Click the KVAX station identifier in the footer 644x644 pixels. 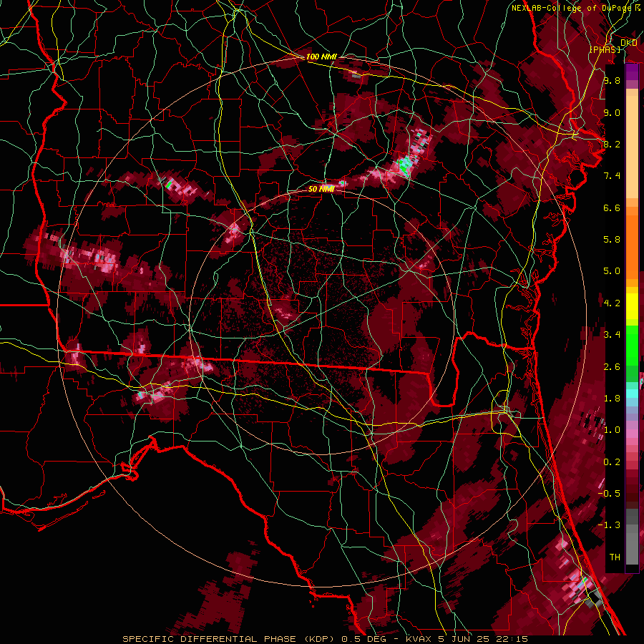click(x=419, y=639)
